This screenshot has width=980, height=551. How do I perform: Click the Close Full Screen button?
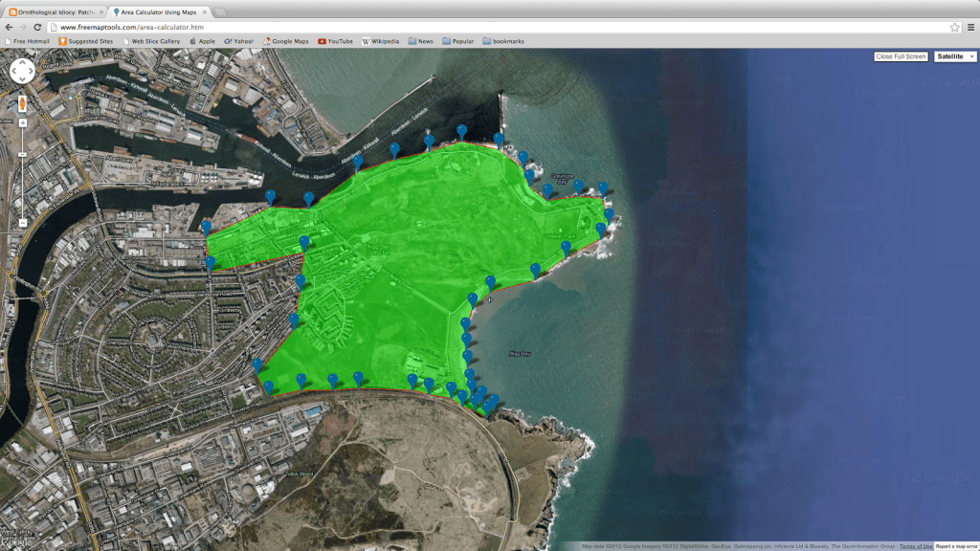click(901, 56)
